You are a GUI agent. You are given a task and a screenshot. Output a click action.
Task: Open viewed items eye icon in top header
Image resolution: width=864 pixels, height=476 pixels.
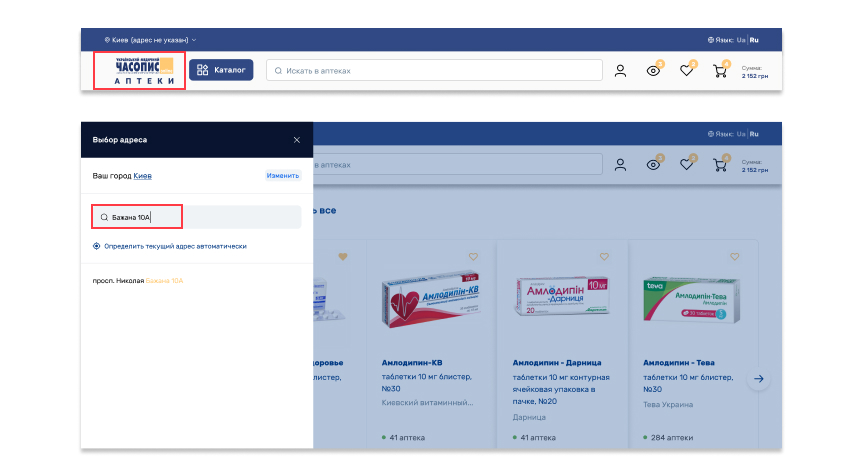point(653,71)
